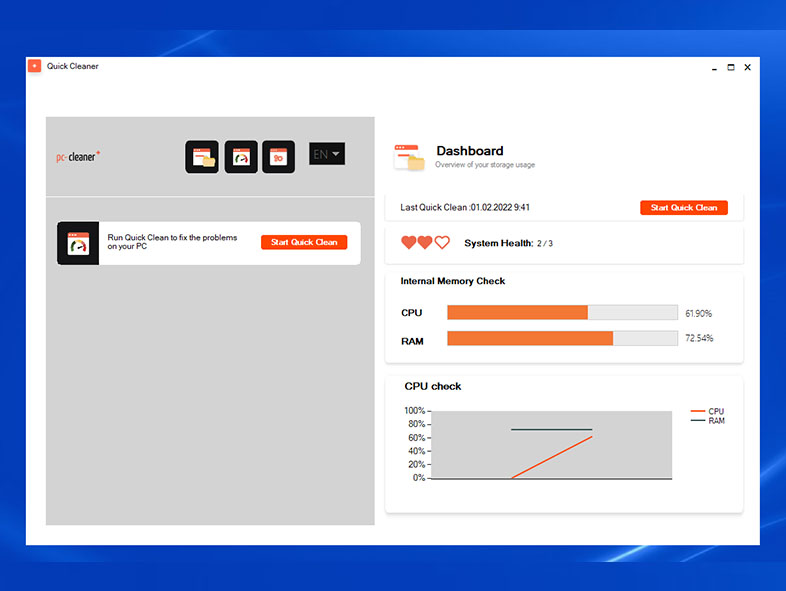Open the folder/storage dashboard icon in left toolbar
Viewport: 786px width, 591px height.
tap(202, 157)
